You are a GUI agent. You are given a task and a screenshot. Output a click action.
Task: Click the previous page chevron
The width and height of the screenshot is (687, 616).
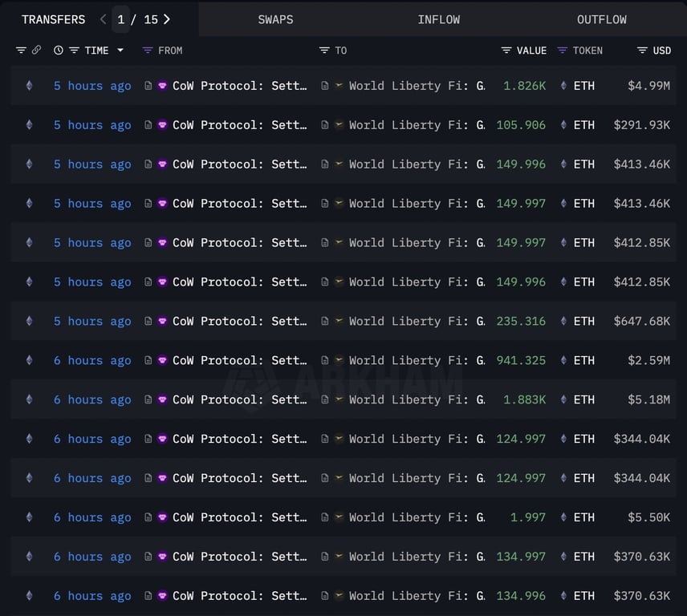pyautogui.click(x=102, y=19)
